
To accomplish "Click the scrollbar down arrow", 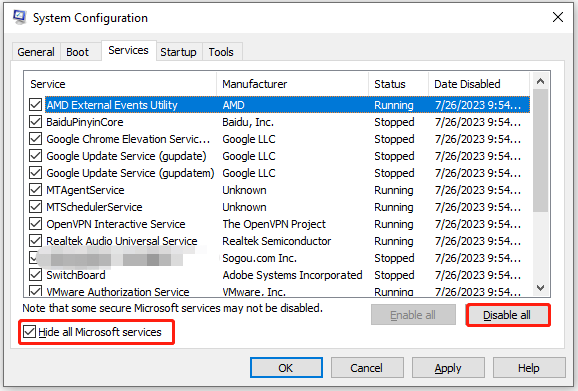I will (x=540, y=288).
